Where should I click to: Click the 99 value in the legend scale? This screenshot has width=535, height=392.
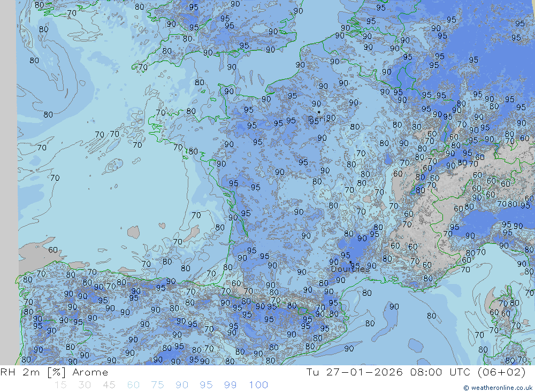[230, 385]
